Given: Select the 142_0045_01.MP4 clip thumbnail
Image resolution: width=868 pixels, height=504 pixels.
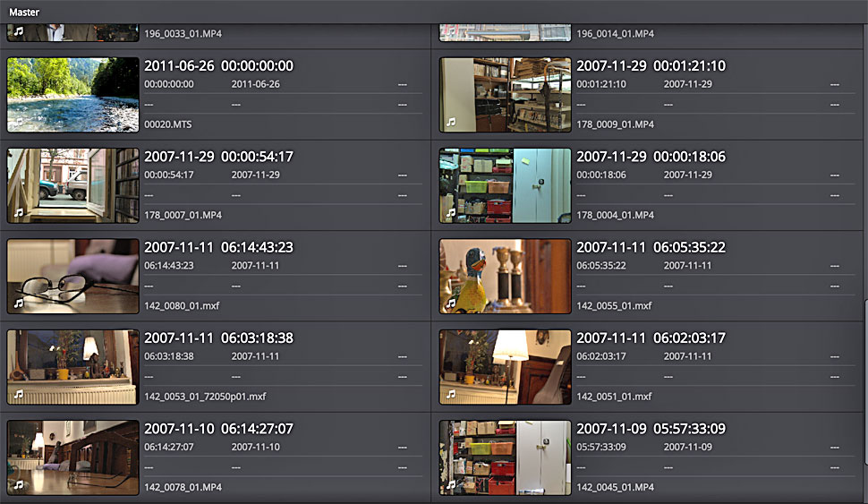Looking at the screenshot, I should point(505,458).
